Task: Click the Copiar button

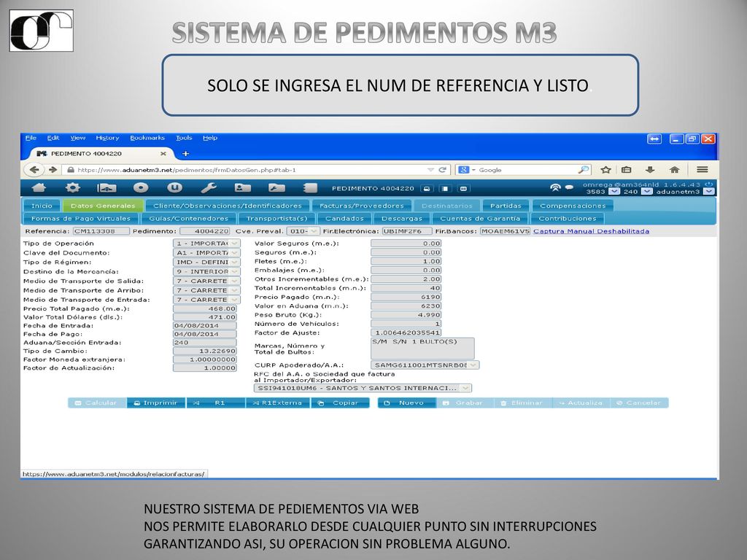Action: [340, 402]
